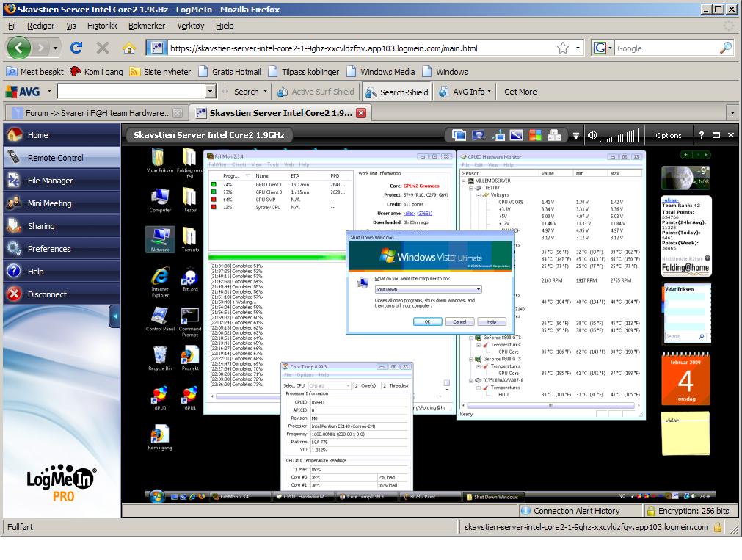This screenshot has width=742, height=560.
Task: Click the keyboard keys icon in remote toolbar
Action: [x=554, y=135]
